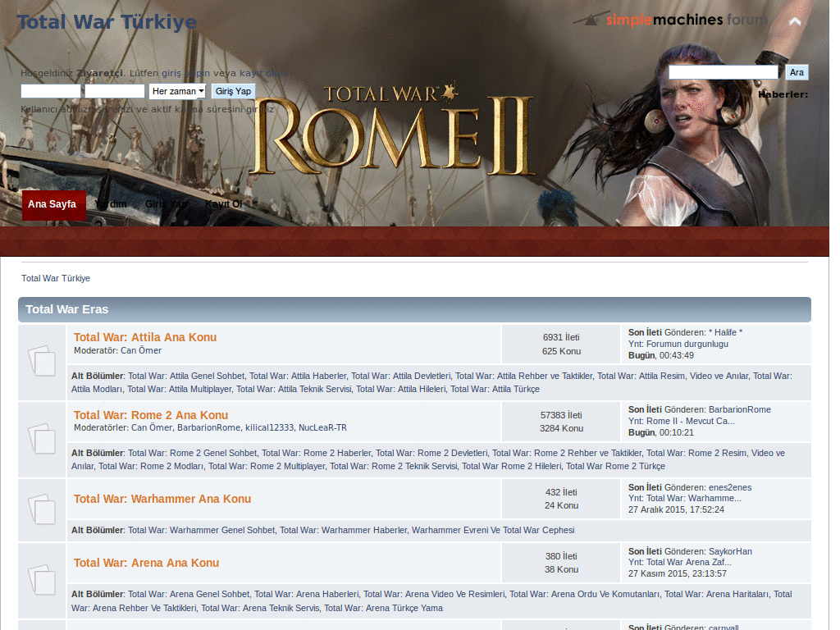Screen dimensions: 840x630
Task: View moderator Can Ömer under Attila board
Action: [x=141, y=350]
